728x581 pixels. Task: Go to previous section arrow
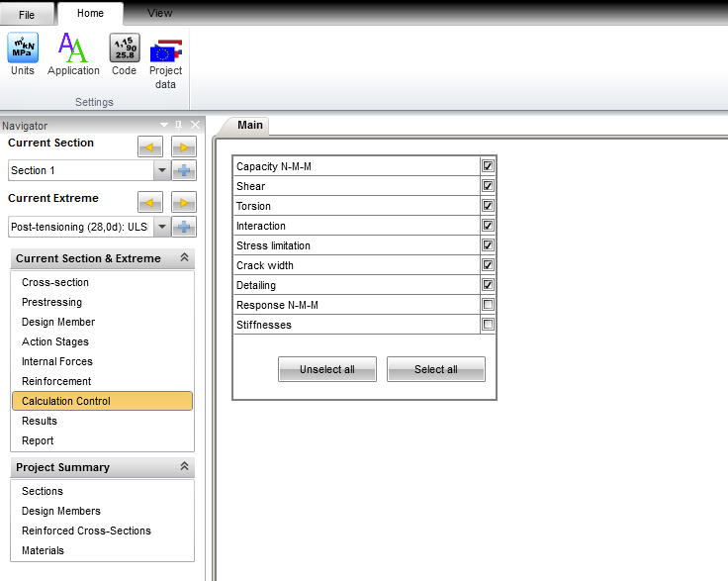pos(149,146)
